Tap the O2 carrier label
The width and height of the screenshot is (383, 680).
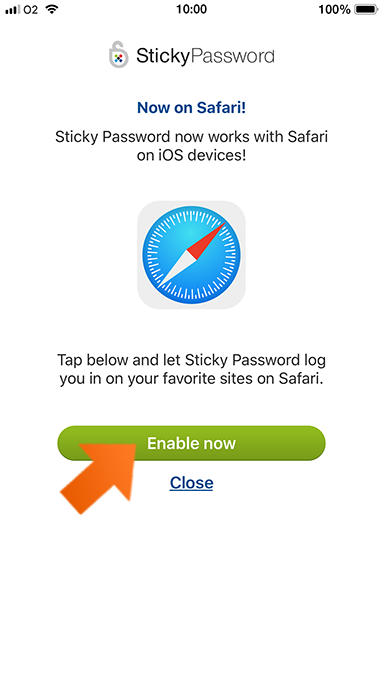point(31,10)
